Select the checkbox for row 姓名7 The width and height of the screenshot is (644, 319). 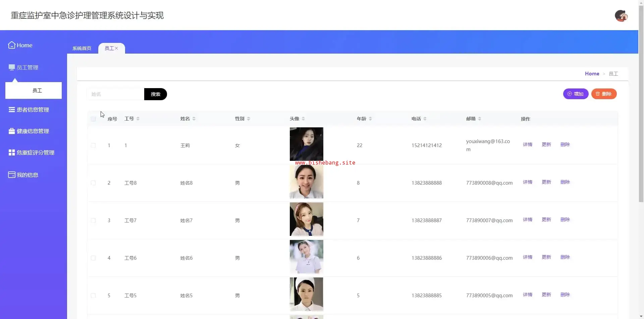tap(93, 220)
